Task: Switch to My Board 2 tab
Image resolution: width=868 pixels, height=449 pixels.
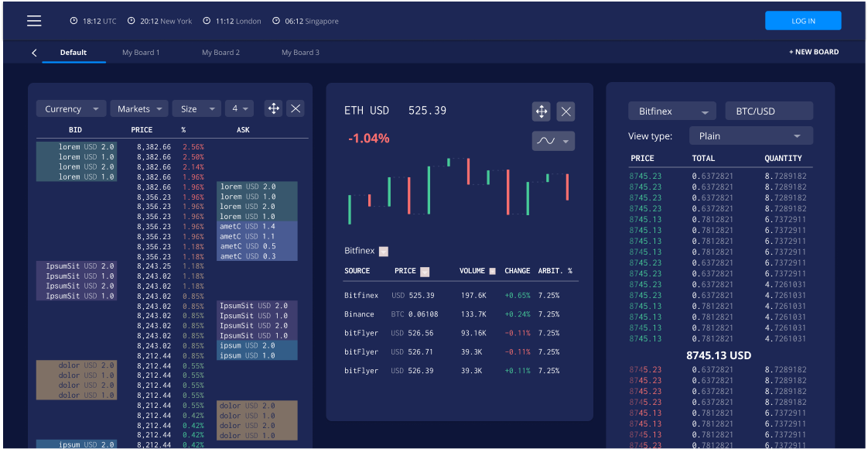Action: 220,53
